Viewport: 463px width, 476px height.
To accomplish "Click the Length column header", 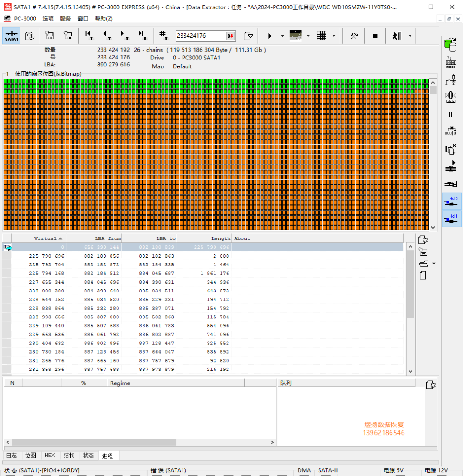I will 204,238.
